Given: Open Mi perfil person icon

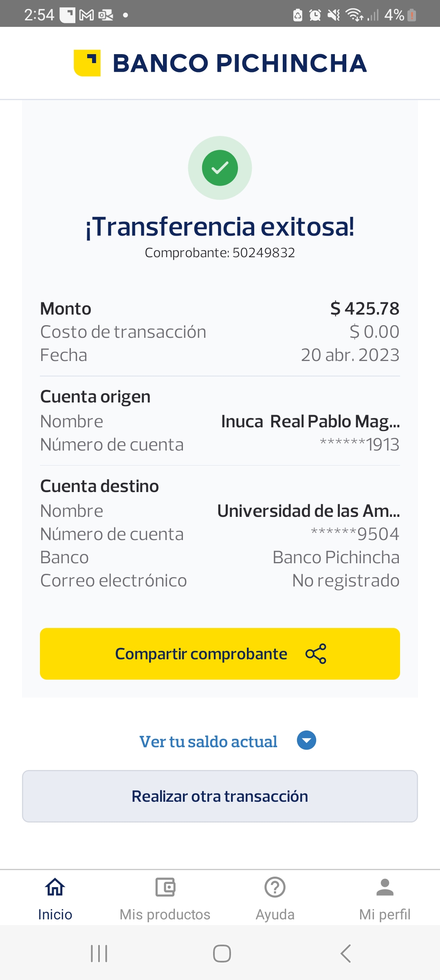Looking at the screenshot, I should point(385,888).
